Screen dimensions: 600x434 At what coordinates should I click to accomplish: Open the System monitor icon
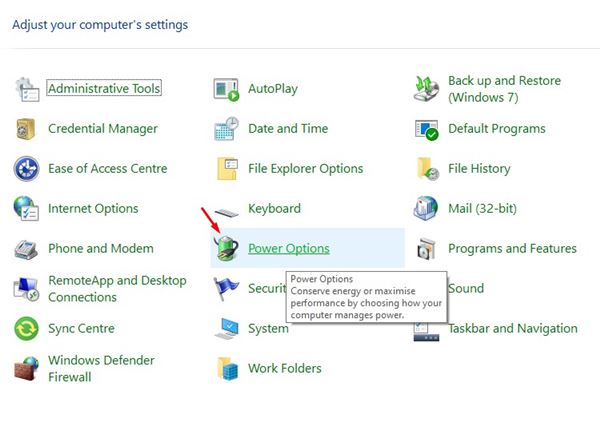point(227,328)
